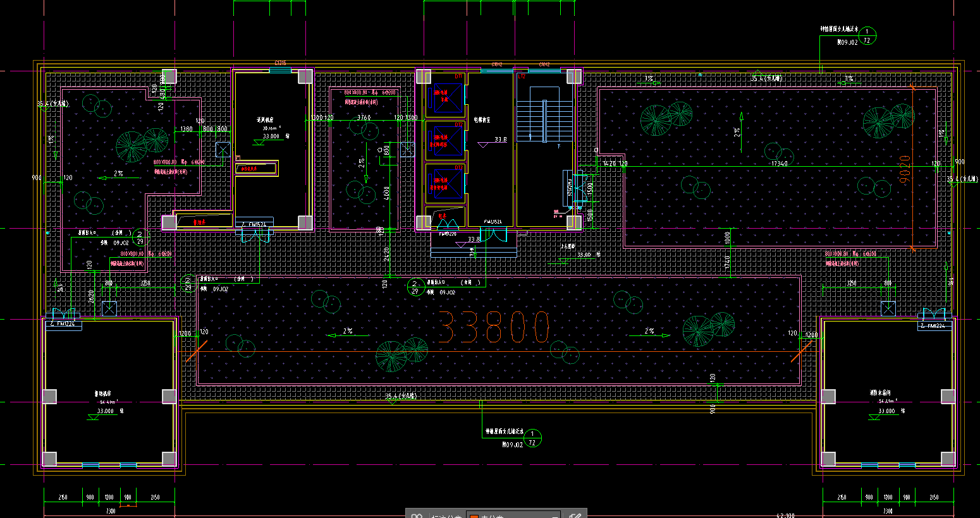Viewport: 980px width, 518px height.
Task: Select the 1420 dimension near the staircase
Action: point(609,164)
